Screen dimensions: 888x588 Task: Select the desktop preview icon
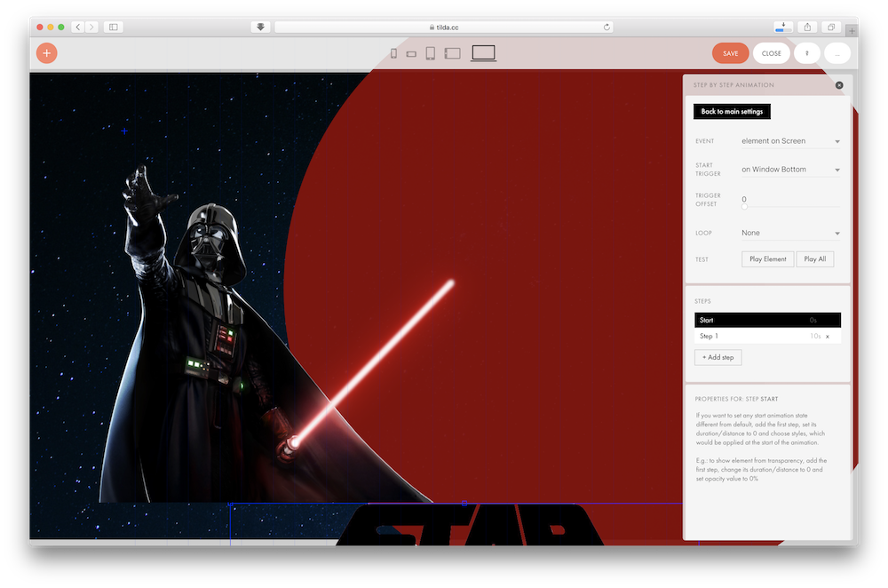[x=482, y=52]
